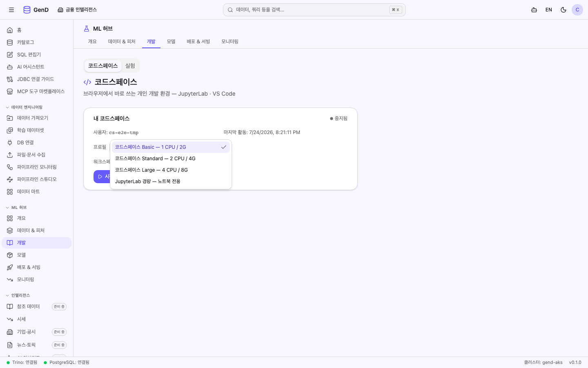Click the blue start button with play icon
The image size is (588, 368).
point(102,177)
